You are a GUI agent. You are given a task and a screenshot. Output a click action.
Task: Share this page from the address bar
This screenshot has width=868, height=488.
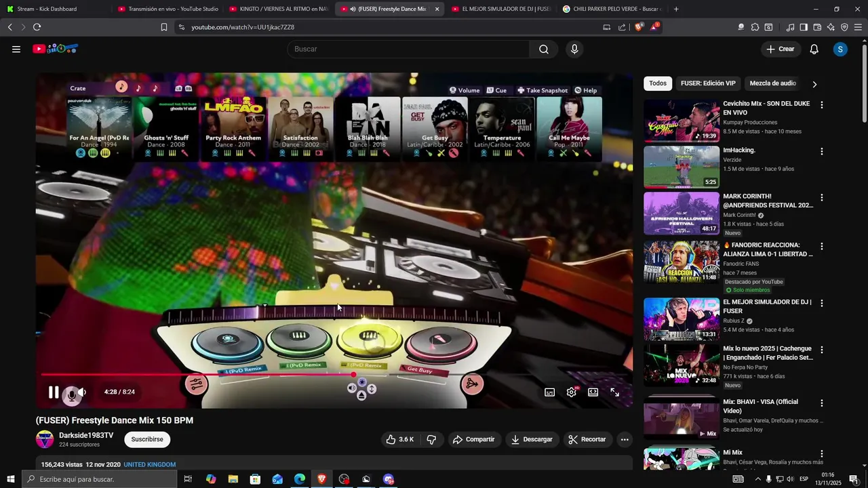[622, 27]
